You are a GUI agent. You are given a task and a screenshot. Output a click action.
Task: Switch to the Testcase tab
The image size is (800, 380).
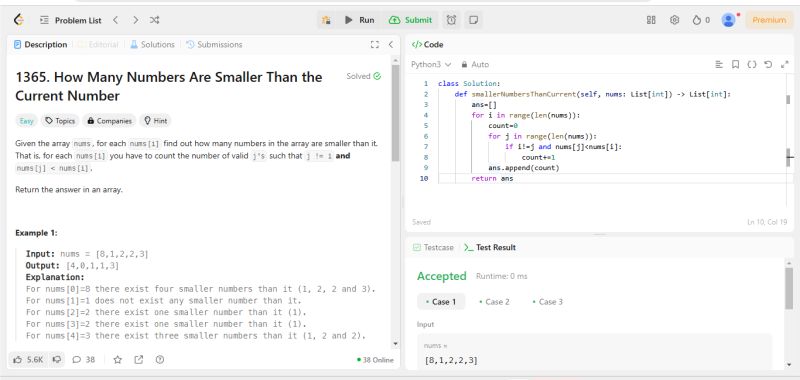pos(433,247)
